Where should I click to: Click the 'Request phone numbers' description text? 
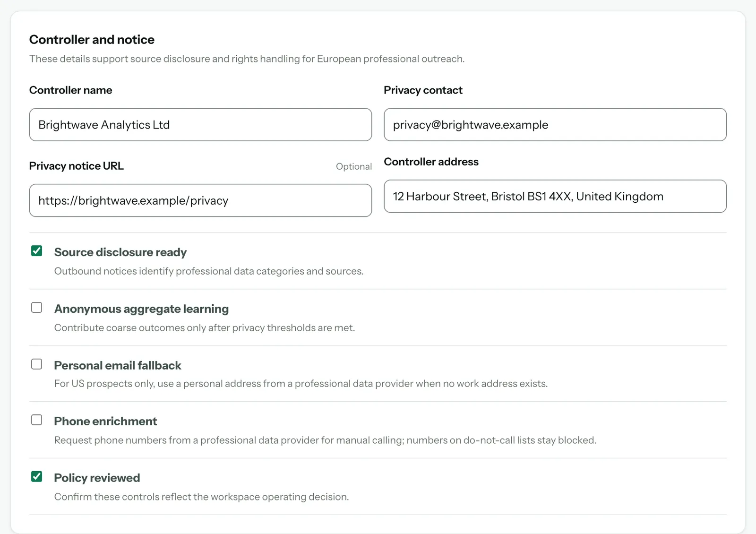325,440
